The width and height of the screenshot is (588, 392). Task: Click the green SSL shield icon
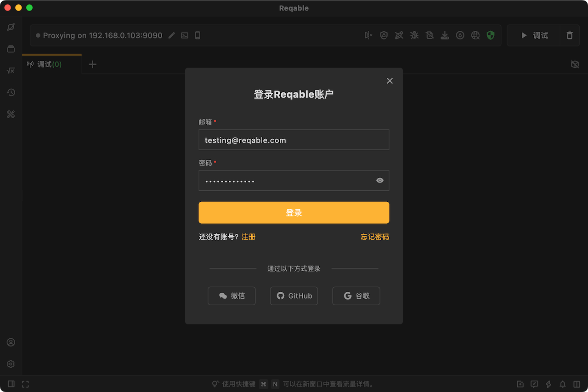tap(491, 35)
